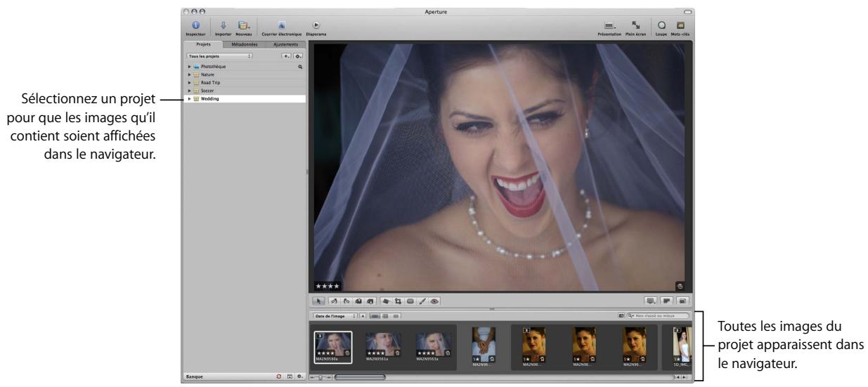868x387 pixels.
Task: Select the Spot & Patch tool
Action: (x=410, y=301)
